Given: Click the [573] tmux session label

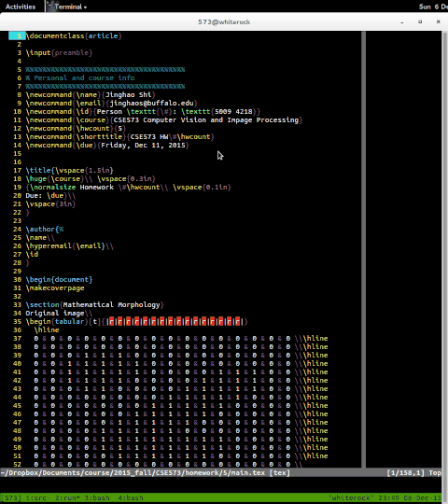Looking at the screenshot, I should pyautogui.click(x=11, y=497).
